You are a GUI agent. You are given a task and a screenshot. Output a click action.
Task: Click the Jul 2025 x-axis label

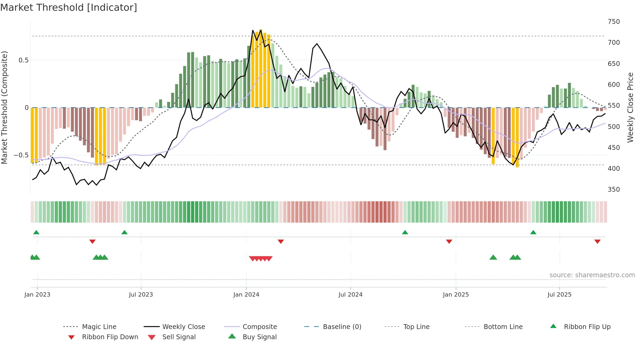tap(559, 294)
